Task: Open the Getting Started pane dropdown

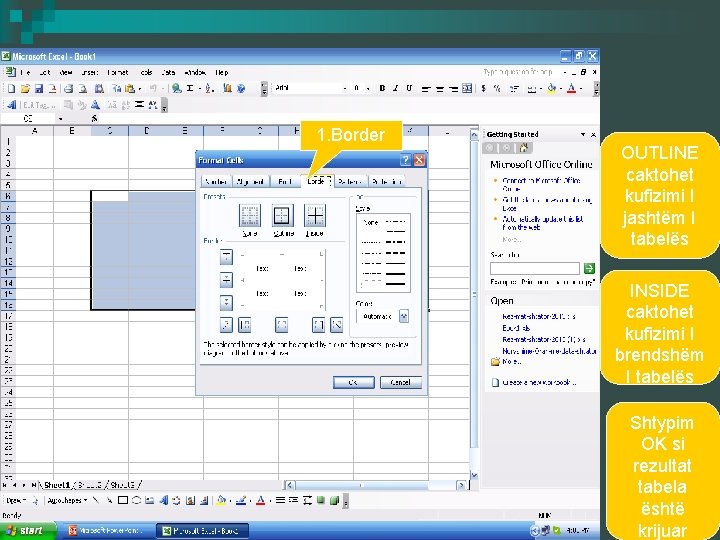Action: click(583, 135)
